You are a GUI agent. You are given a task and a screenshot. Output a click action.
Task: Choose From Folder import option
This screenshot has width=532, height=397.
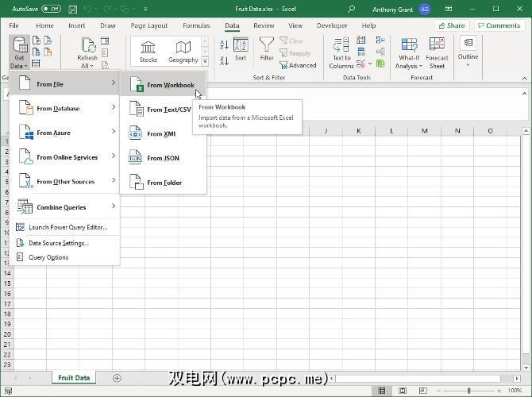(x=164, y=183)
